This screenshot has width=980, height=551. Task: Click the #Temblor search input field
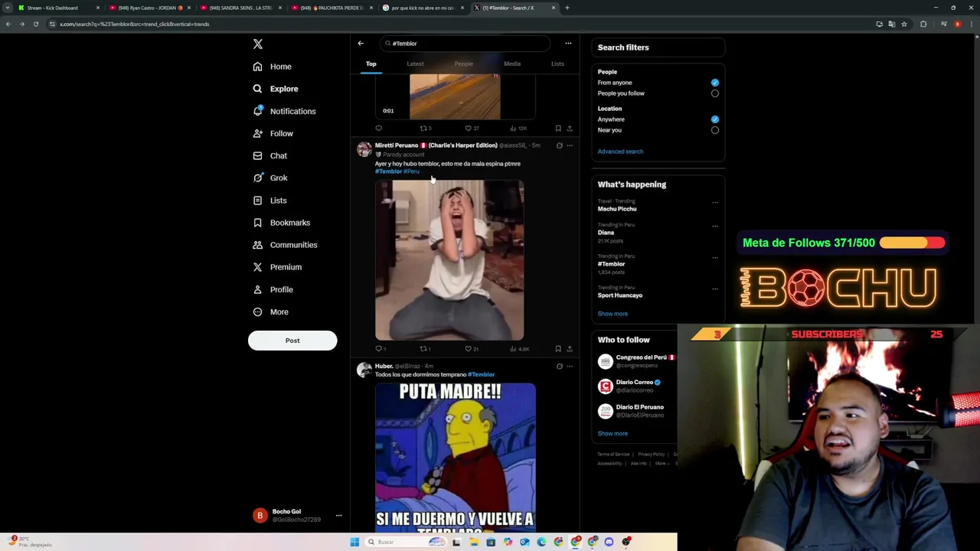(x=465, y=44)
